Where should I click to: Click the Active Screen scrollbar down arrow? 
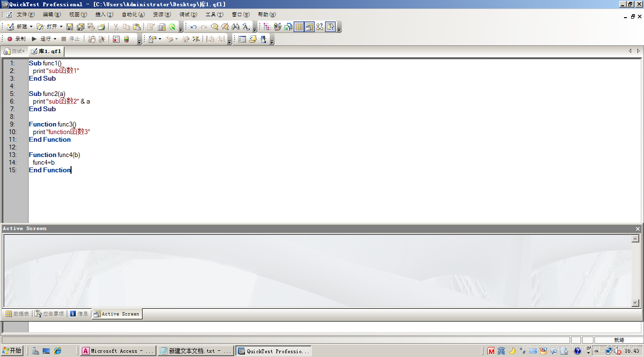[x=635, y=303]
